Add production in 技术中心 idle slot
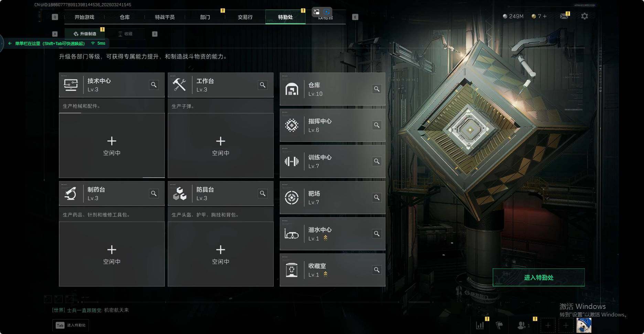The width and height of the screenshot is (644, 334). [x=112, y=146]
